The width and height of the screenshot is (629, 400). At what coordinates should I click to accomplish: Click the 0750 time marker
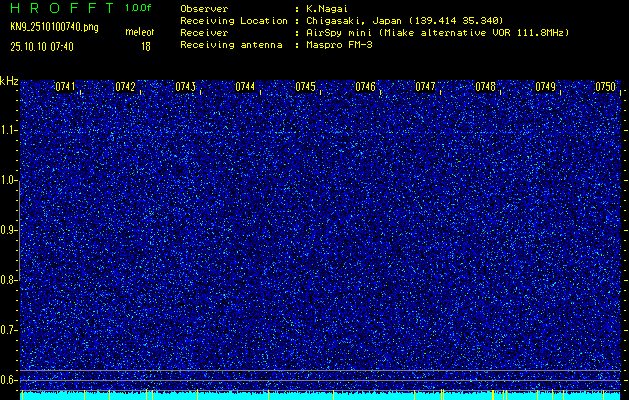point(605,87)
